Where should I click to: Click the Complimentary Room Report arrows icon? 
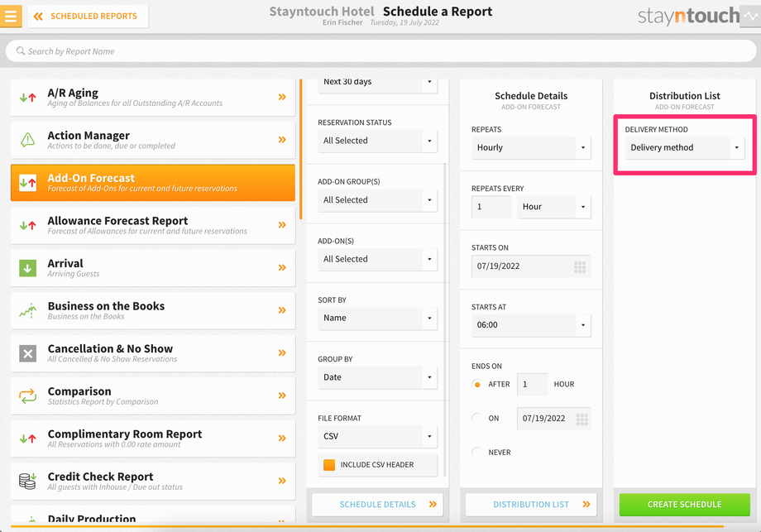tap(27, 439)
